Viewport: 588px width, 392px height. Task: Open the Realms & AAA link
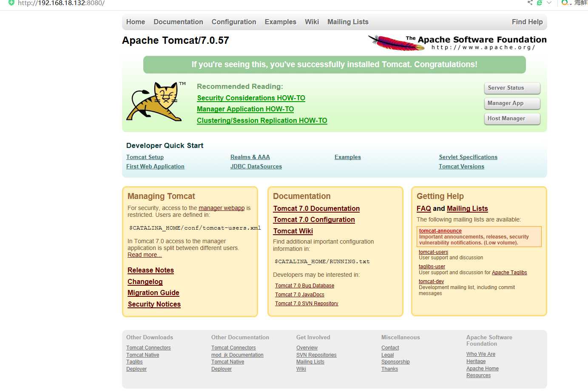tap(250, 157)
